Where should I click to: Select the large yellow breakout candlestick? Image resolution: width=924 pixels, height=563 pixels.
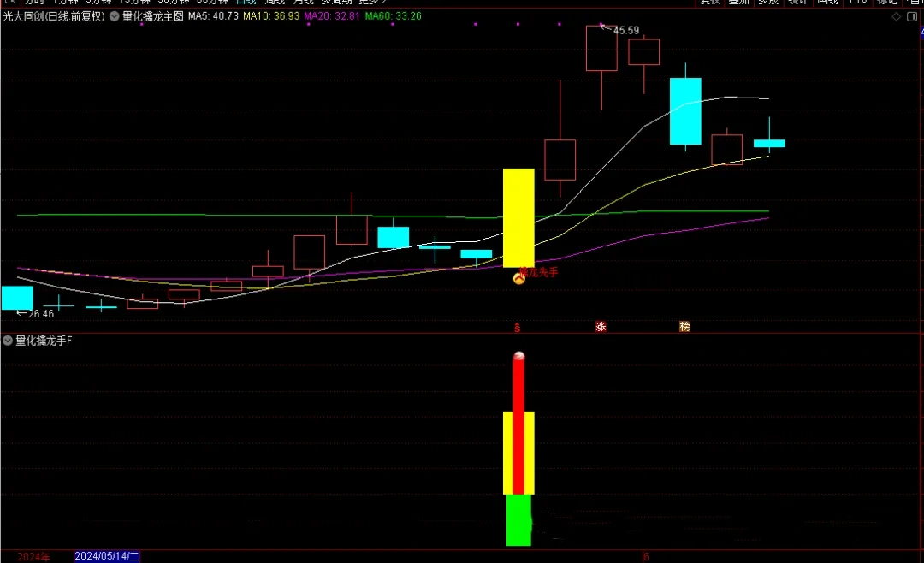(x=518, y=217)
